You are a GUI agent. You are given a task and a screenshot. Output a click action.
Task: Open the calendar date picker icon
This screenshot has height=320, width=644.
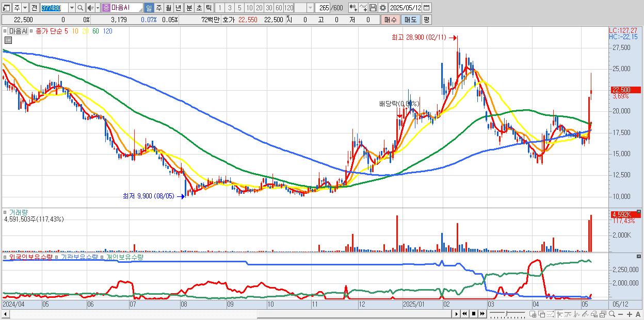pos(427,8)
